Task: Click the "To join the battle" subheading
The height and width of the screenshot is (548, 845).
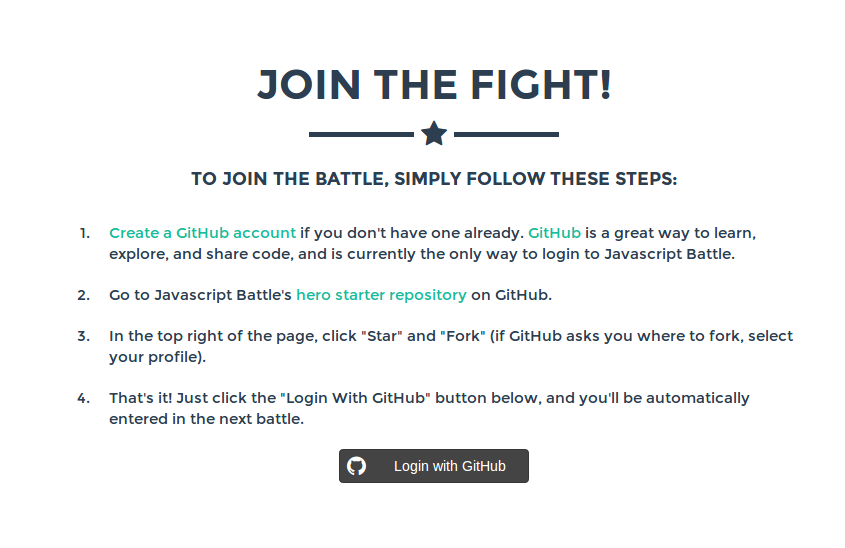Action: click(434, 179)
